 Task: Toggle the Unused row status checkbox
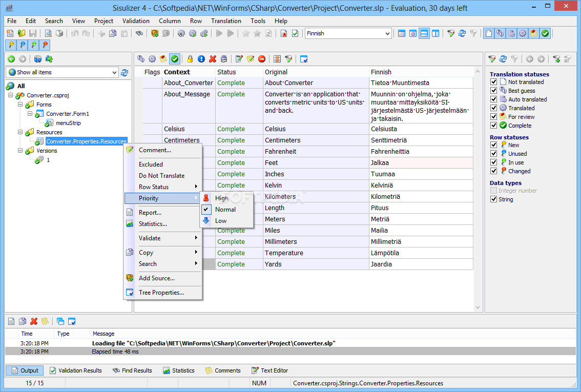tap(493, 153)
